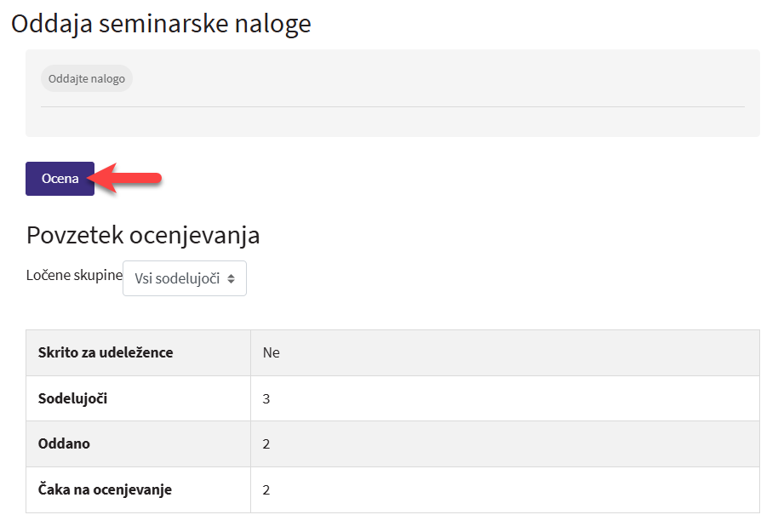Select the Oddano row header
The width and height of the screenshot is (778, 532).
[64, 444]
